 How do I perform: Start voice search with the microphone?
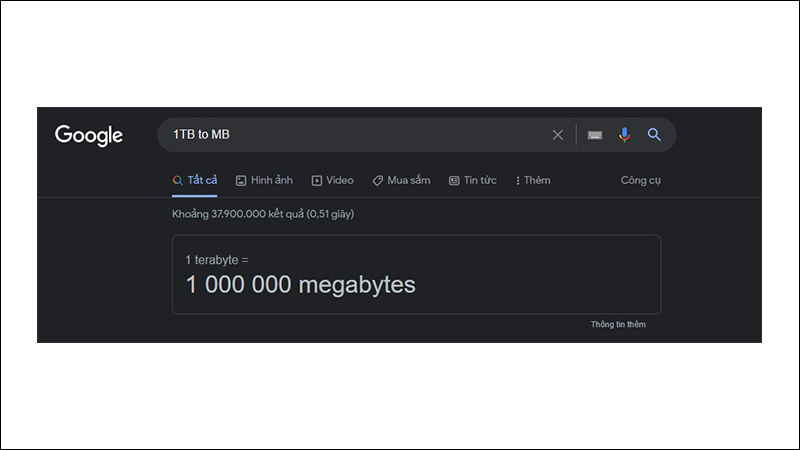point(625,135)
